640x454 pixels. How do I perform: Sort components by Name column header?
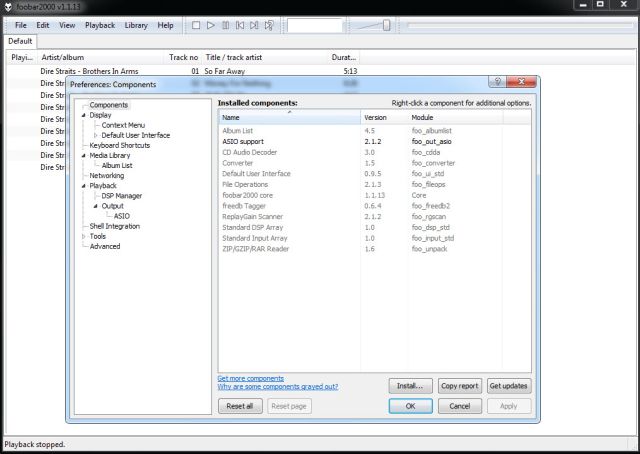[289, 117]
